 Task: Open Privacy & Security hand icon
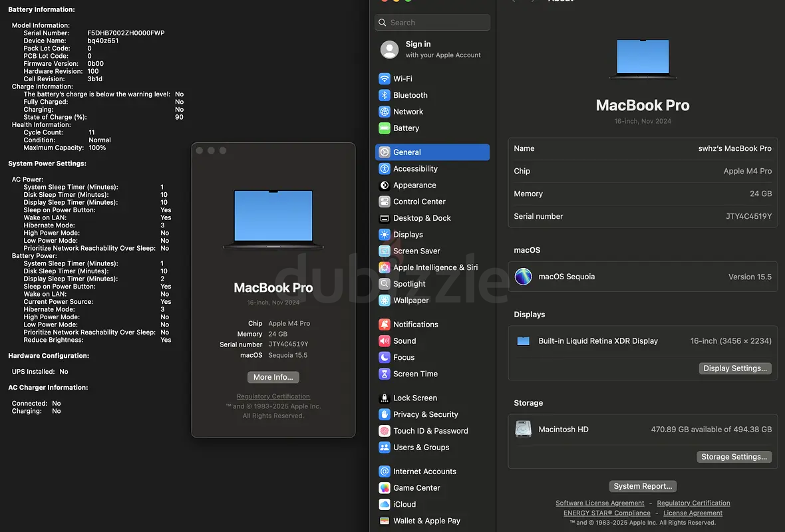tap(384, 414)
